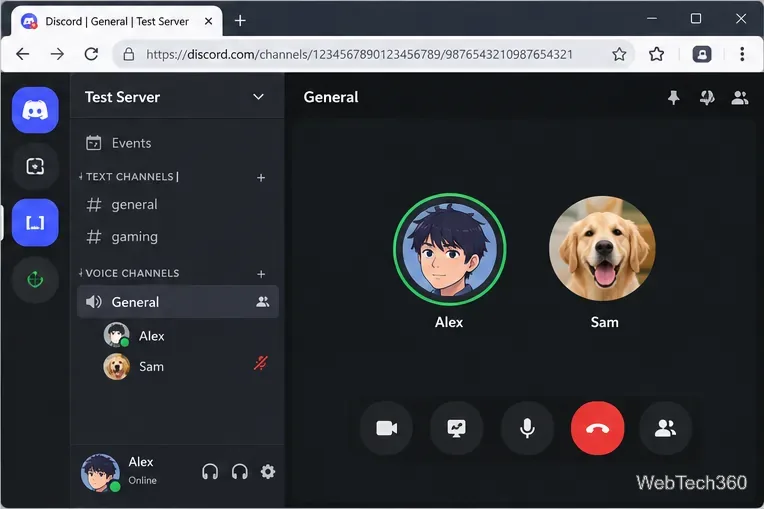
Task: Click the Alex name label under avatar
Action: point(449,322)
